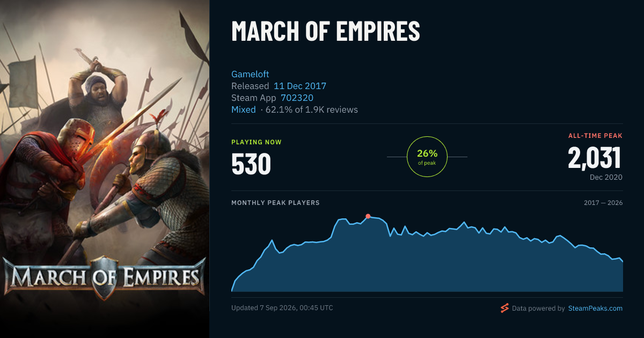The width and height of the screenshot is (644, 338).
Task: Click the 11 Dec 2017 release date
Action: click(x=300, y=86)
